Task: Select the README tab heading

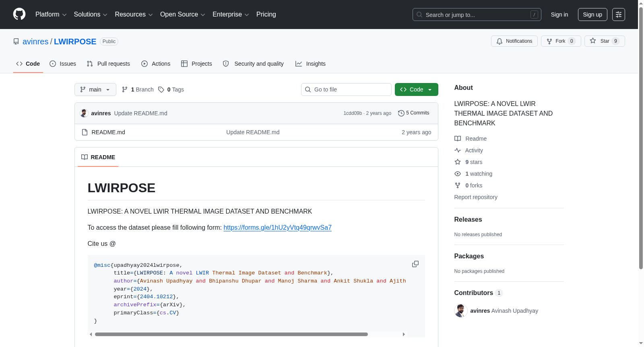Action: (x=98, y=157)
